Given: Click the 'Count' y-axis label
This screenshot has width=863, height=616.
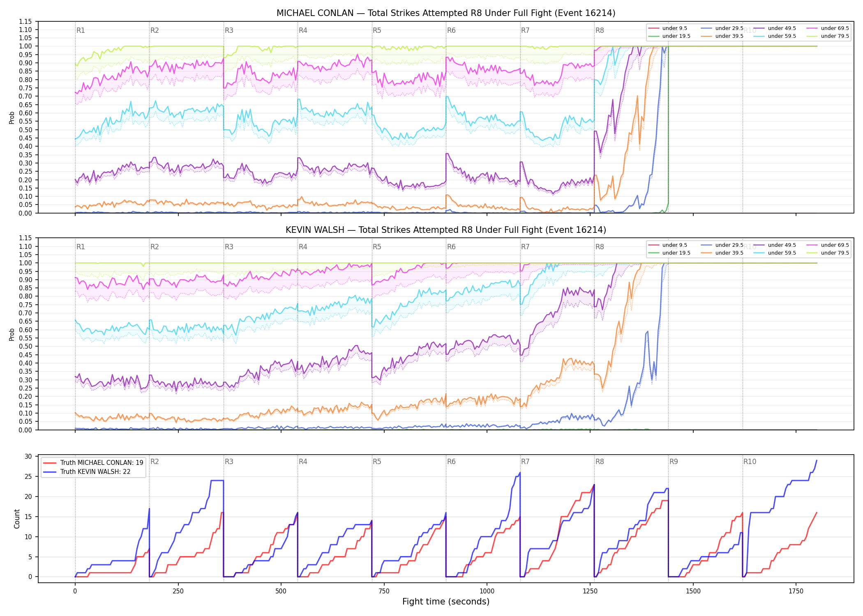Looking at the screenshot, I should (17, 519).
